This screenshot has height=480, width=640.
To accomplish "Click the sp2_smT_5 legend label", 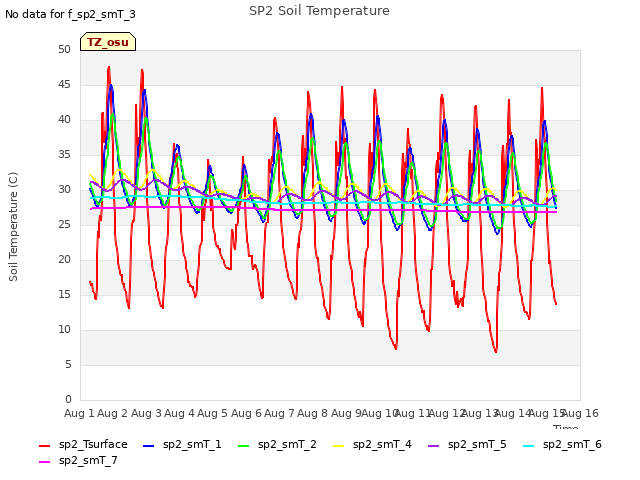I will (477, 444).
